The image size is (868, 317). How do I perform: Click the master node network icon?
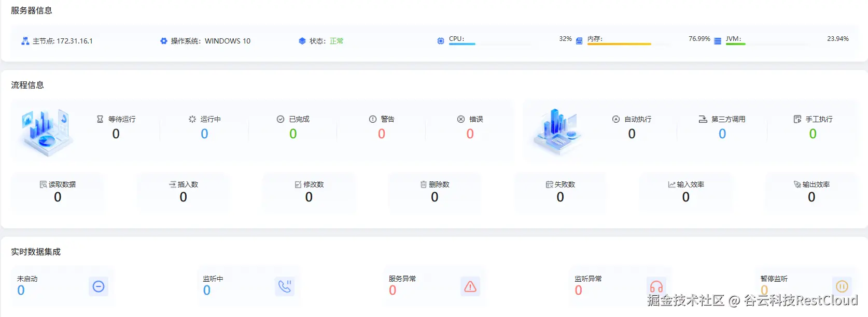click(25, 41)
